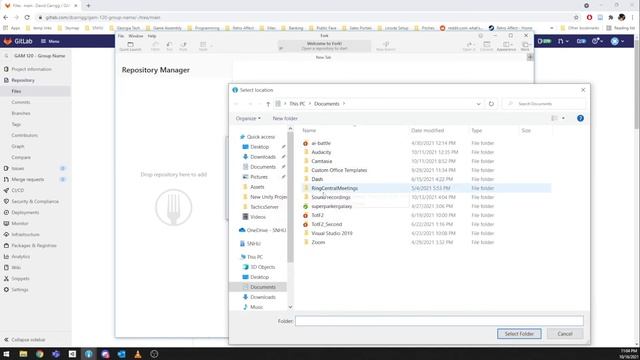Open the Windows Start button
The image size is (640, 360).
[6, 354]
